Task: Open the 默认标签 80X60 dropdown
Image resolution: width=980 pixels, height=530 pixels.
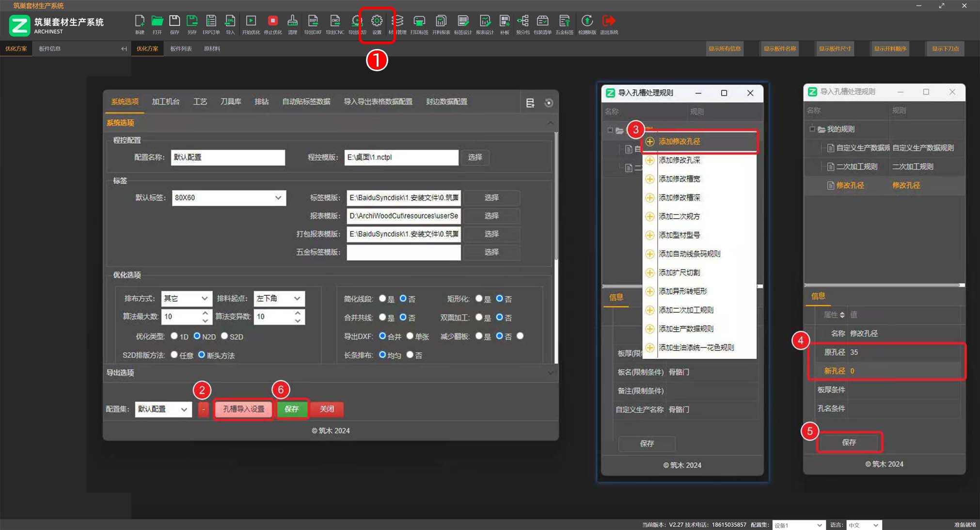Action: [229, 198]
